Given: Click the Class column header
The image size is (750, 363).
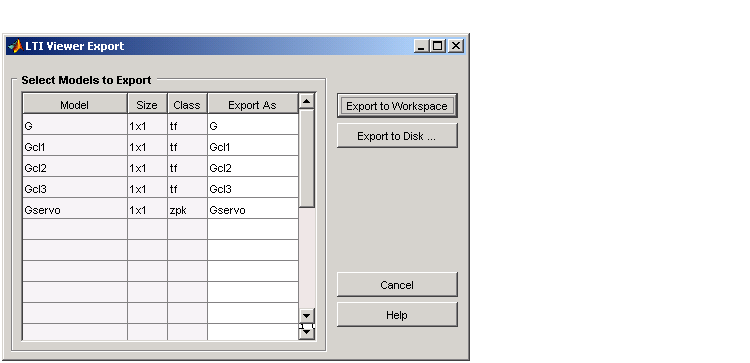Looking at the screenshot, I should 187,105.
